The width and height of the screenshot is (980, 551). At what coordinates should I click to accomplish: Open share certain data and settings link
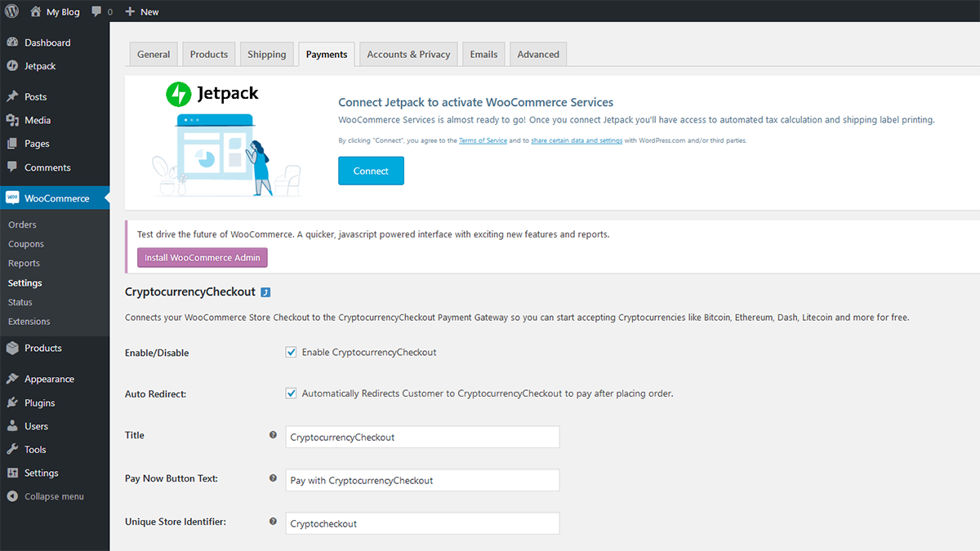577,140
